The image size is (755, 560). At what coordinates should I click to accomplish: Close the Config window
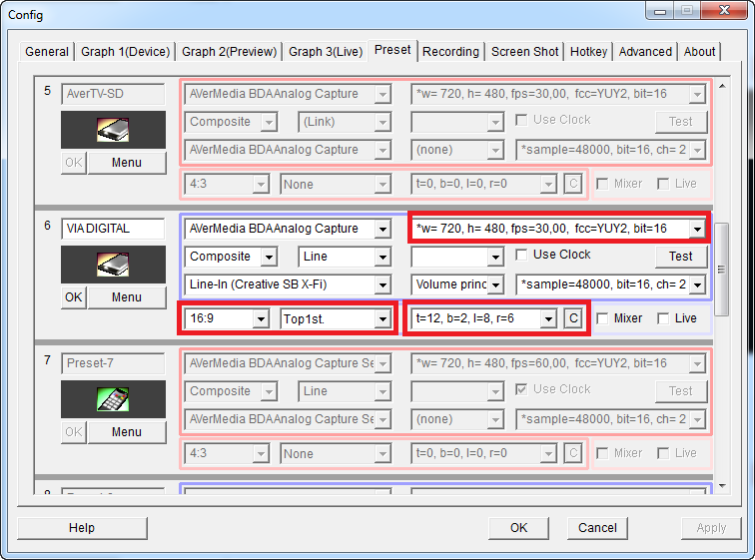(x=724, y=10)
